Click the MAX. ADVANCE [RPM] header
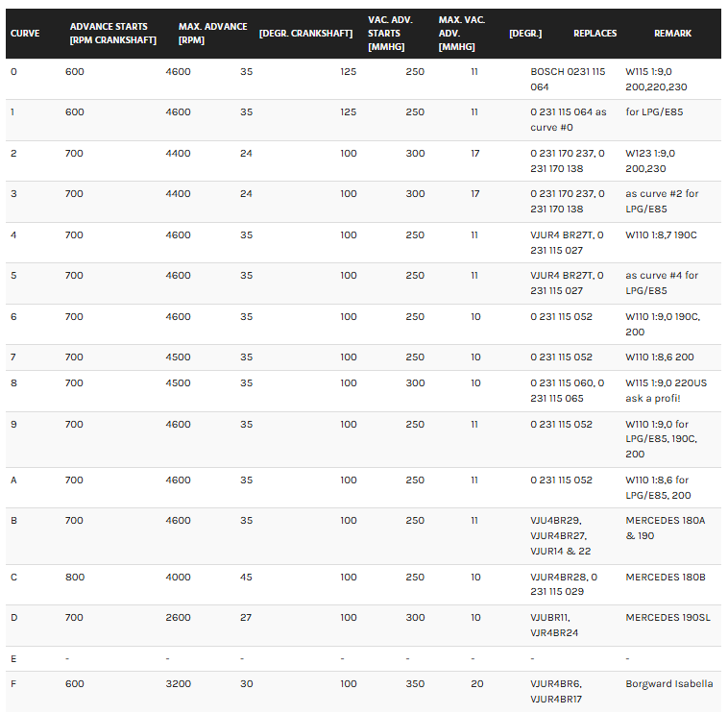 click(212, 34)
